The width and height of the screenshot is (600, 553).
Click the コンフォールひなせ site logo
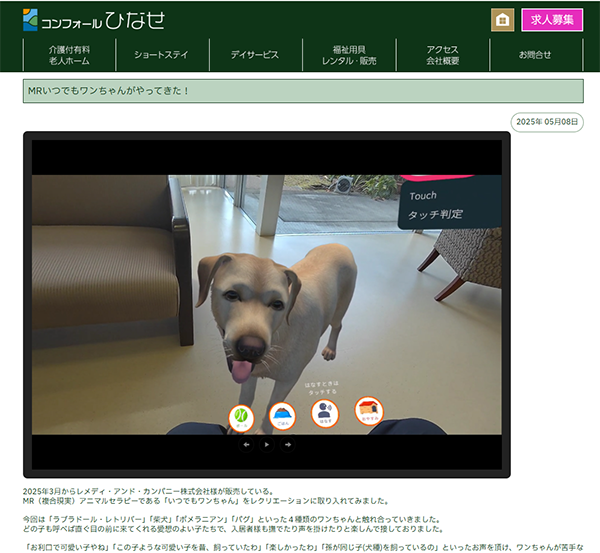[x=94, y=20]
